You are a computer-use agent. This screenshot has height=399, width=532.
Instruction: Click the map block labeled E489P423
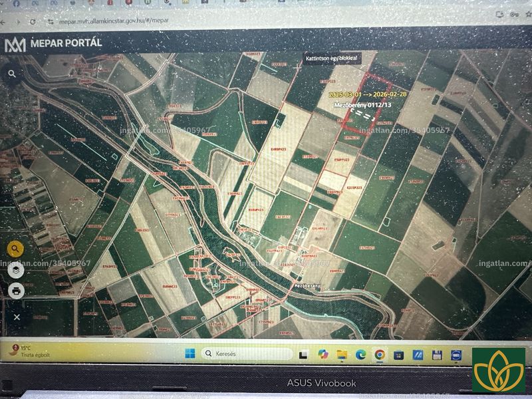(x=279, y=149)
